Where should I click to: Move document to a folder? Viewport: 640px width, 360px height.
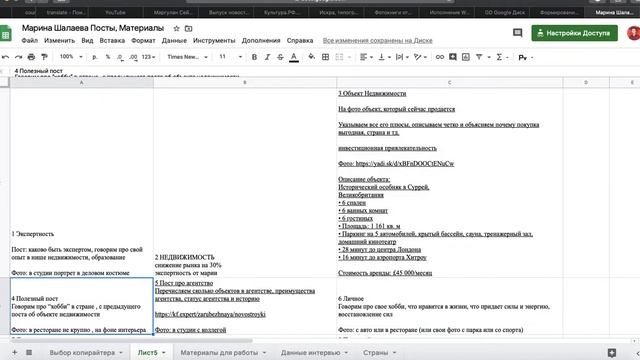(189, 28)
